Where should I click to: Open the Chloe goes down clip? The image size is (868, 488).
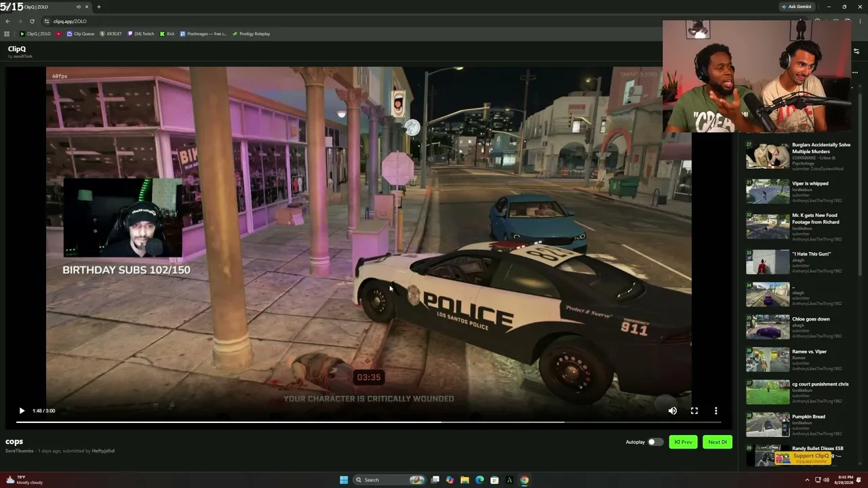(798, 327)
